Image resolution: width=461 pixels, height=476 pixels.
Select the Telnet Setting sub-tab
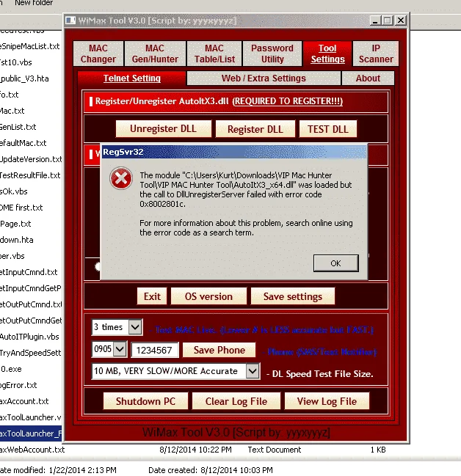pos(132,78)
